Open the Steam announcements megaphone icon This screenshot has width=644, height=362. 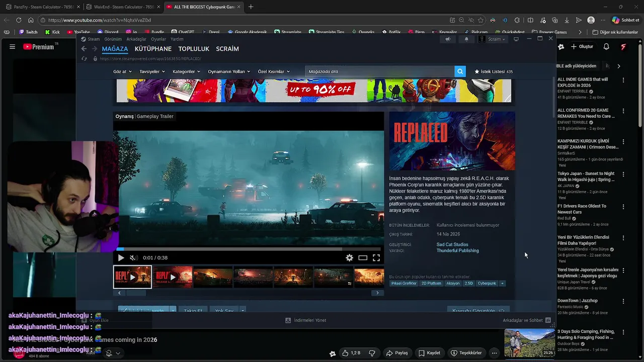click(448, 39)
